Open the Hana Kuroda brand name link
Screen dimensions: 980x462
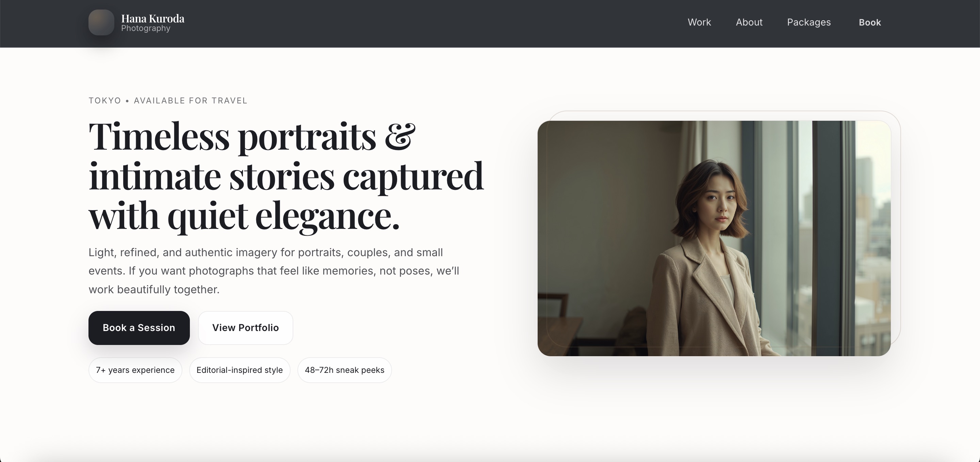(152, 18)
